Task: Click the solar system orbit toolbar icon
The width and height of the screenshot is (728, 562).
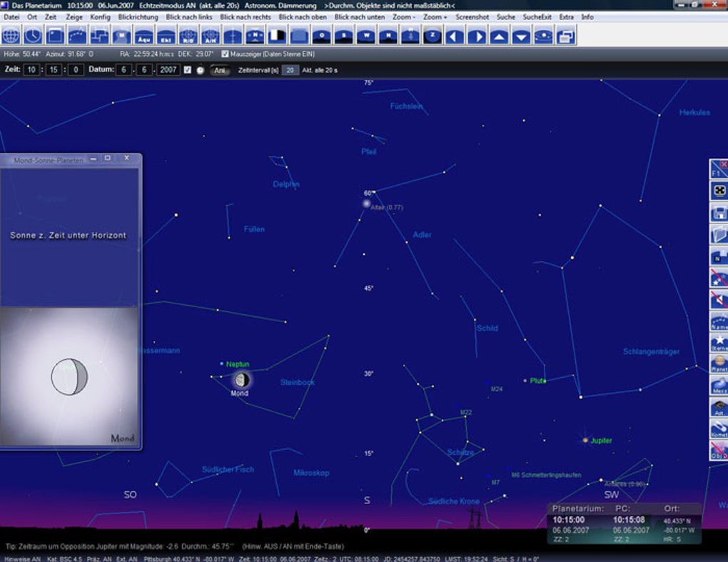Action: click(544, 36)
